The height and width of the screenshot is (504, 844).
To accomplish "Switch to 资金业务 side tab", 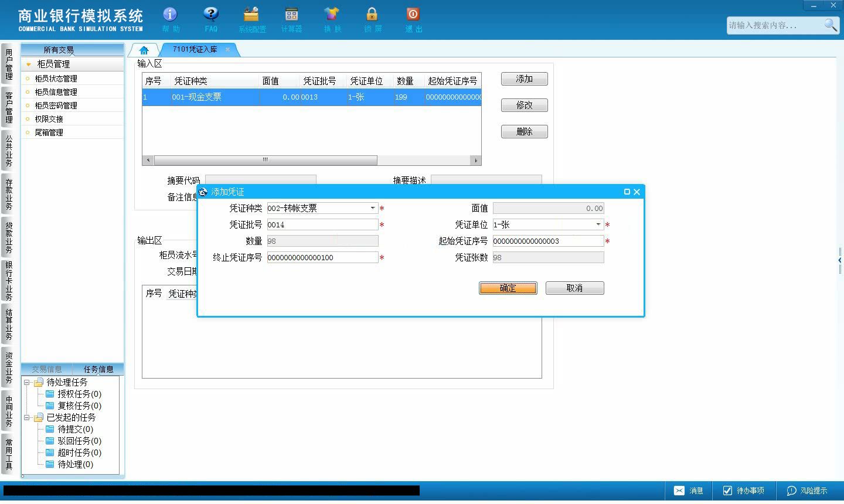I will click(x=9, y=367).
